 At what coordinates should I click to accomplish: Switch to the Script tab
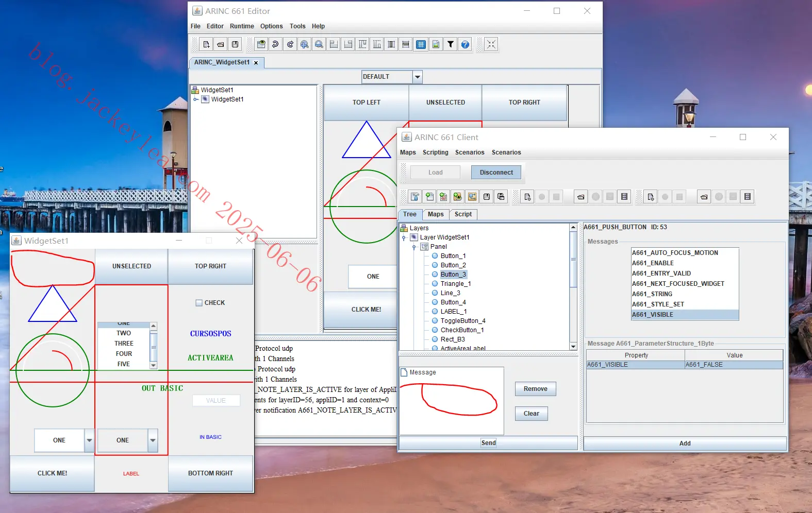click(x=463, y=214)
